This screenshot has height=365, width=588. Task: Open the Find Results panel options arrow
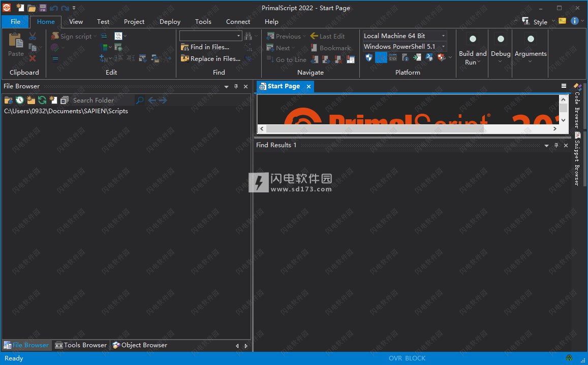546,145
